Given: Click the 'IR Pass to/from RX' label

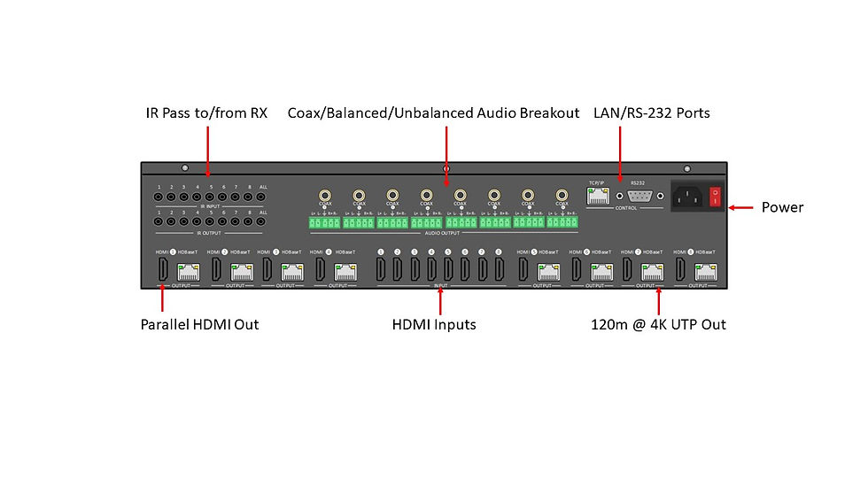Looking at the screenshot, I should pos(206,113).
